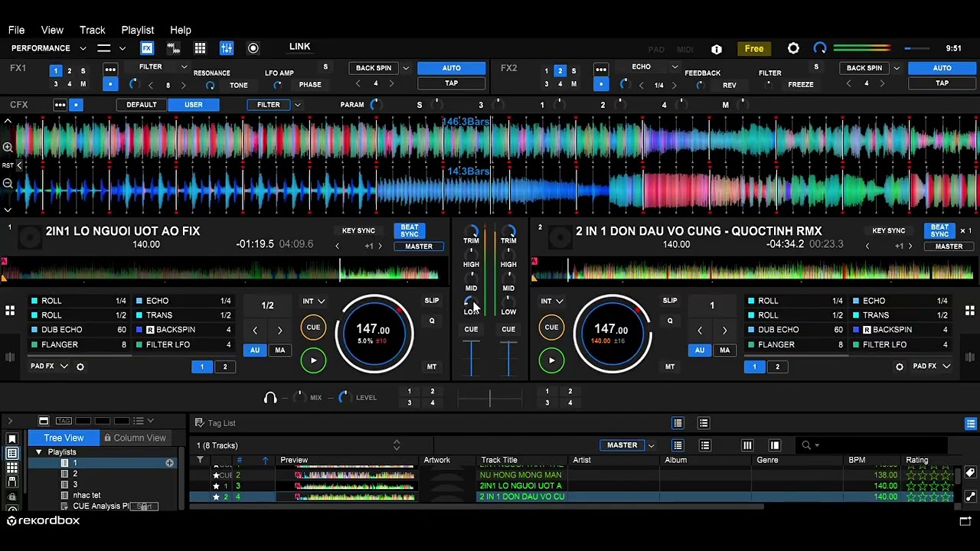980x551 pixels.
Task: Switch to the Column View tab
Action: point(135,438)
